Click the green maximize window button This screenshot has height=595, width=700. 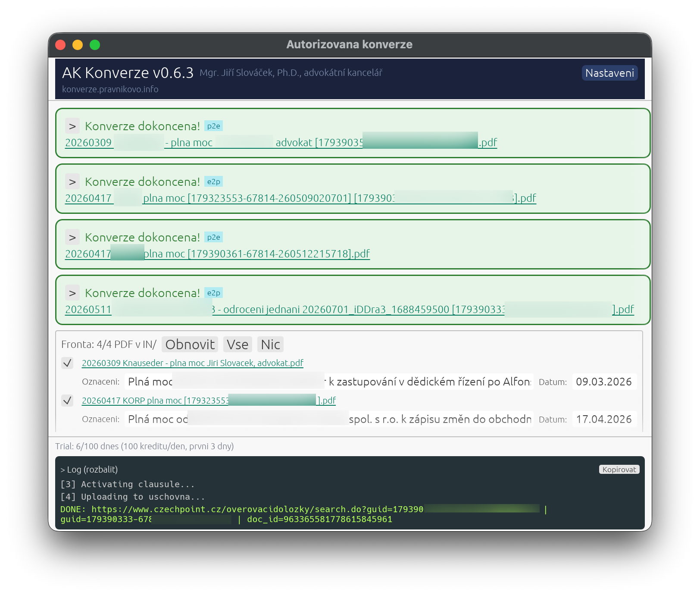click(95, 45)
